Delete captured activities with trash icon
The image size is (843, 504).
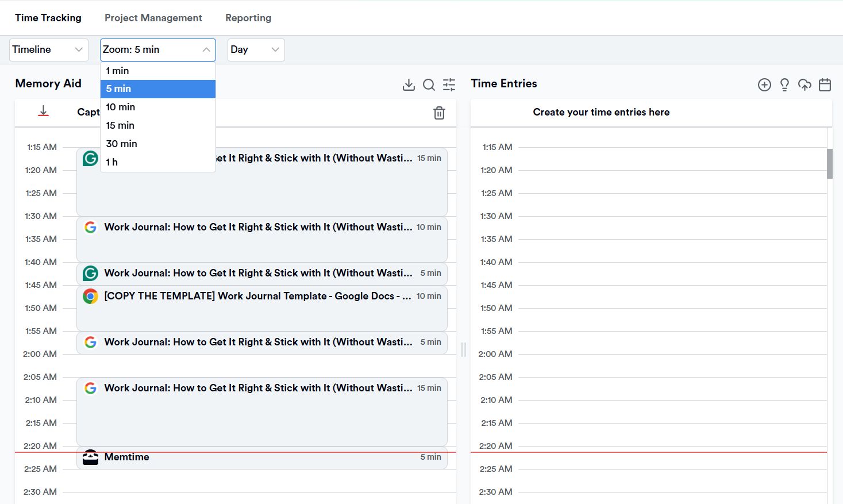pos(439,113)
